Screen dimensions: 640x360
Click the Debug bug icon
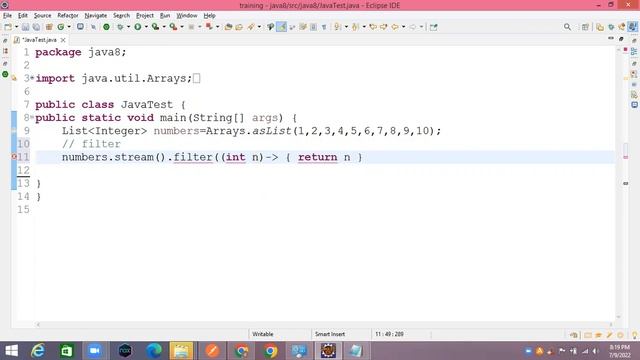[x=120, y=27]
